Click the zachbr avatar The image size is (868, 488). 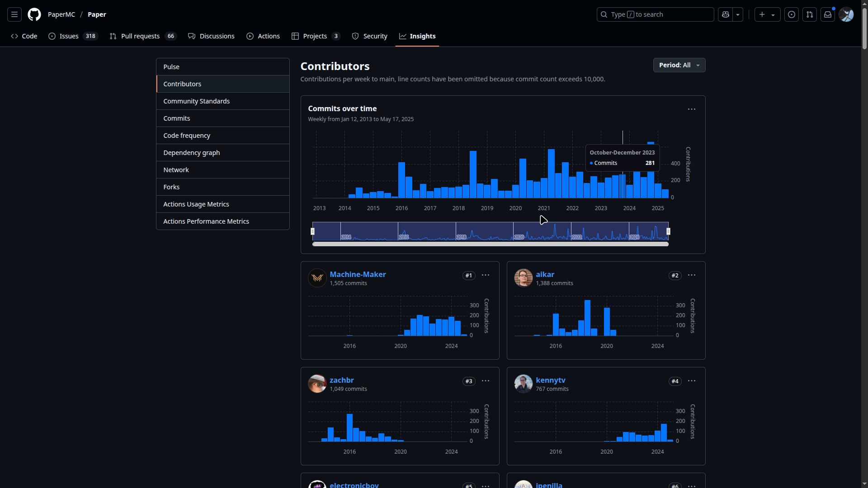pyautogui.click(x=317, y=384)
